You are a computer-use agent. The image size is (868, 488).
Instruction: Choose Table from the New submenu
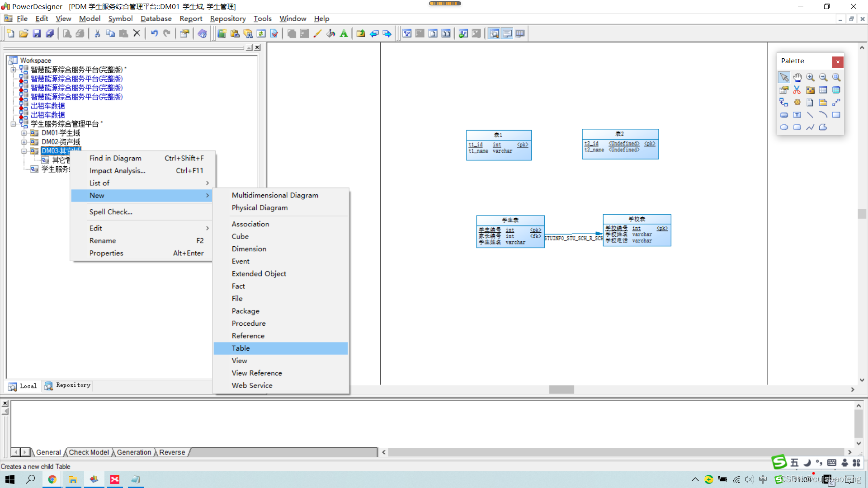[x=241, y=348]
